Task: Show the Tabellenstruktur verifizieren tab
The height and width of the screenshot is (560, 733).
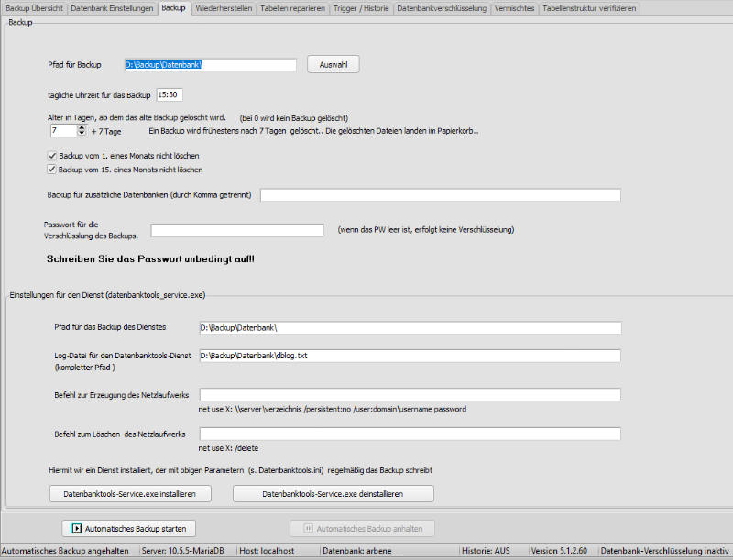Action: tap(588, 7)
